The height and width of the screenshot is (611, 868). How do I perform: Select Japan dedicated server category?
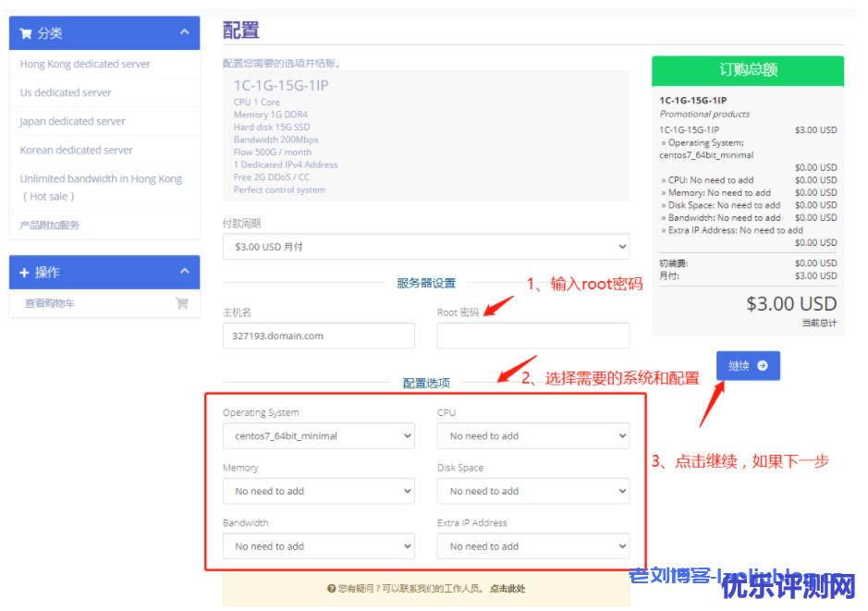[x=73, y=121]
